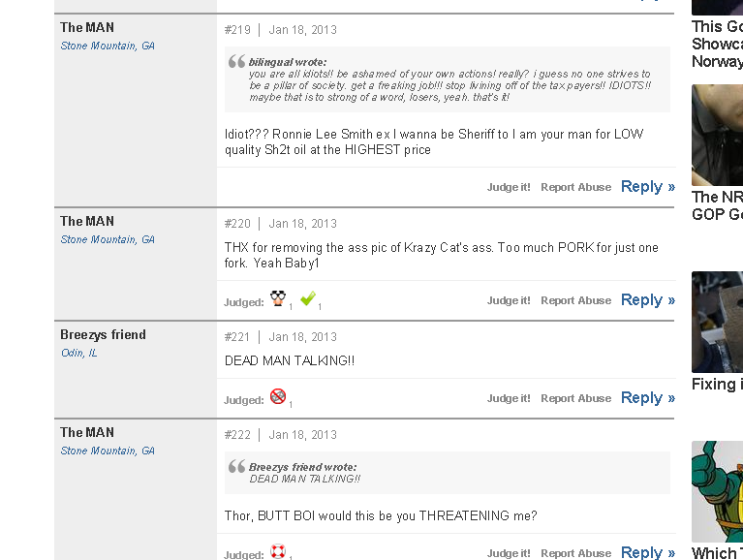Open the 'Fixing' article thumbnail in sidebar
743x560 pixels.
click(717, 323)
